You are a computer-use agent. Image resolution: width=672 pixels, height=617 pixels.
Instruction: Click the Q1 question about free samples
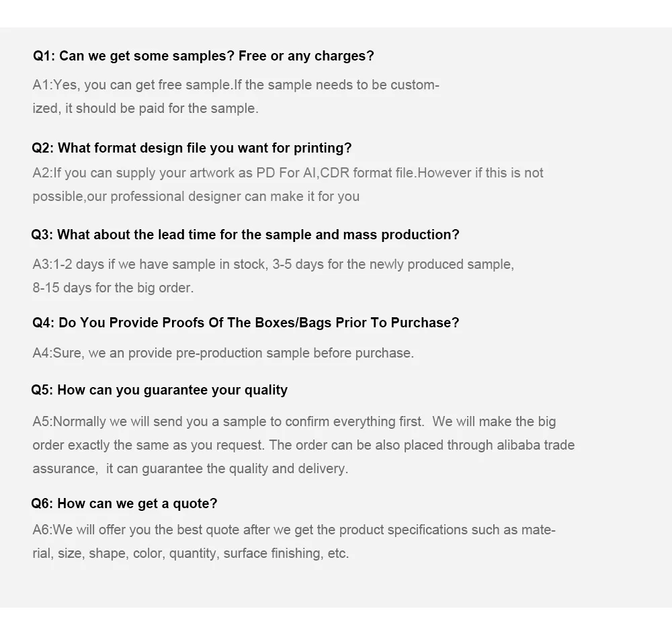(204, 56)
